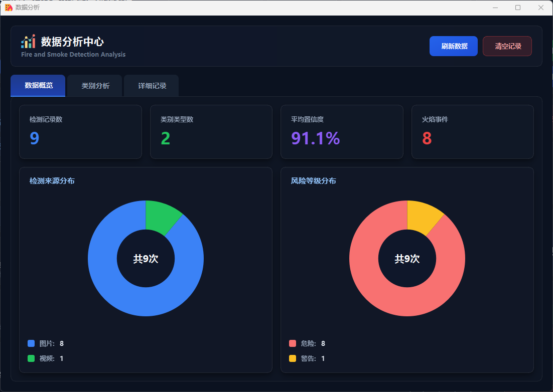
Task: Click the 检测记录数 stat card
Action: (x=80, y=132)
